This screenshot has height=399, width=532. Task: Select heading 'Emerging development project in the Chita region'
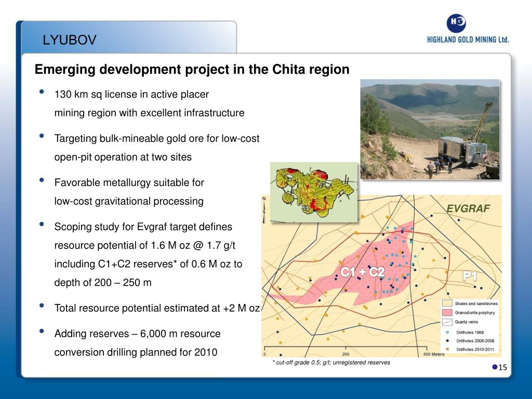click(x=192, y=69)
